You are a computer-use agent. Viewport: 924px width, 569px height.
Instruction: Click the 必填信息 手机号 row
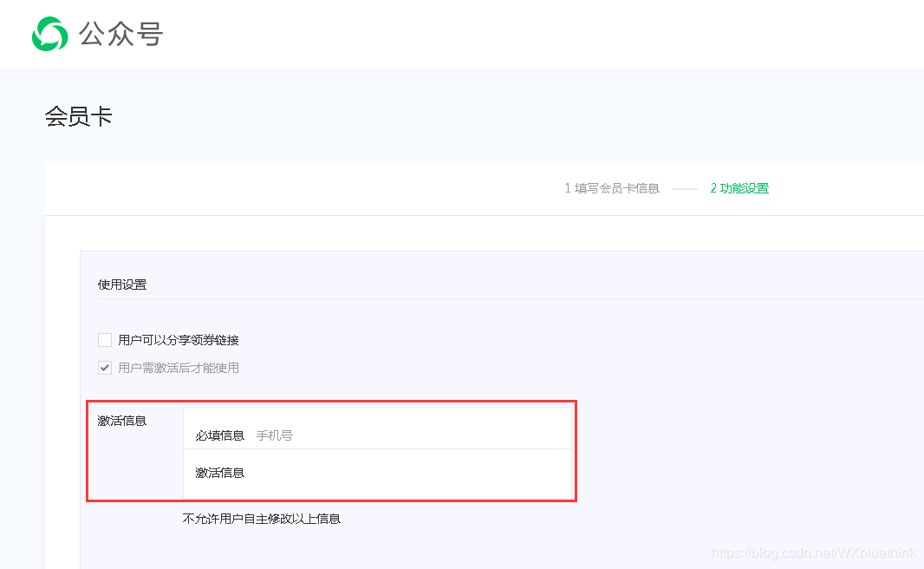pyautogui.click(x=377, y=428)
